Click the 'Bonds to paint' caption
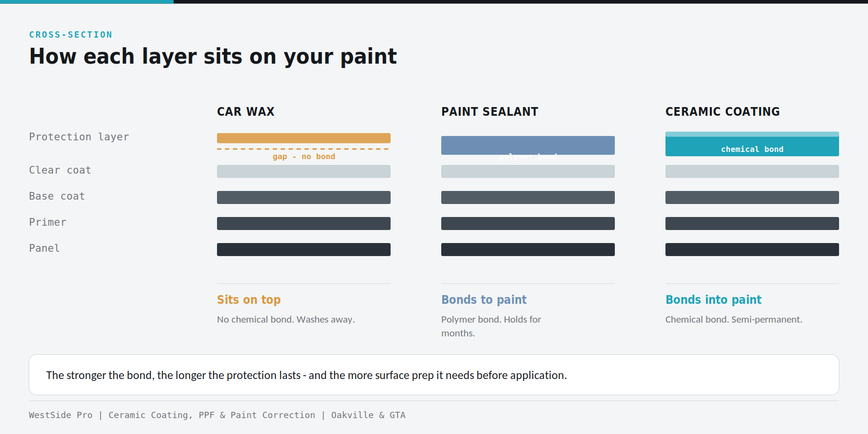Viewport: 868px width, 434px height. [484, 299]
